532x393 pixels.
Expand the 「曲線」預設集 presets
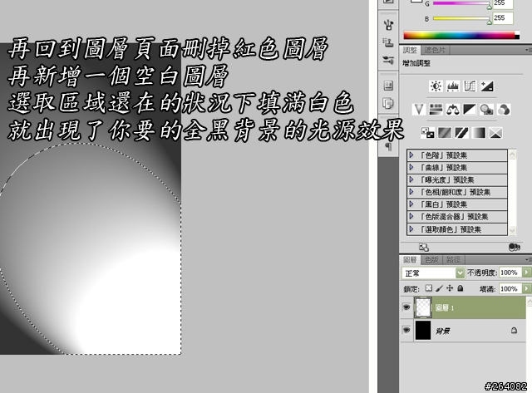pos(411,167)
